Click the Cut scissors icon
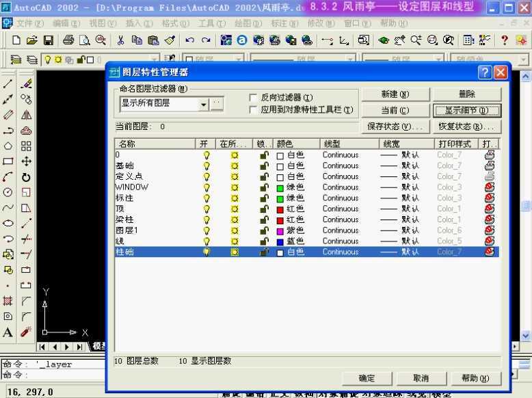 pyautogui.click(x=120, y=40)
